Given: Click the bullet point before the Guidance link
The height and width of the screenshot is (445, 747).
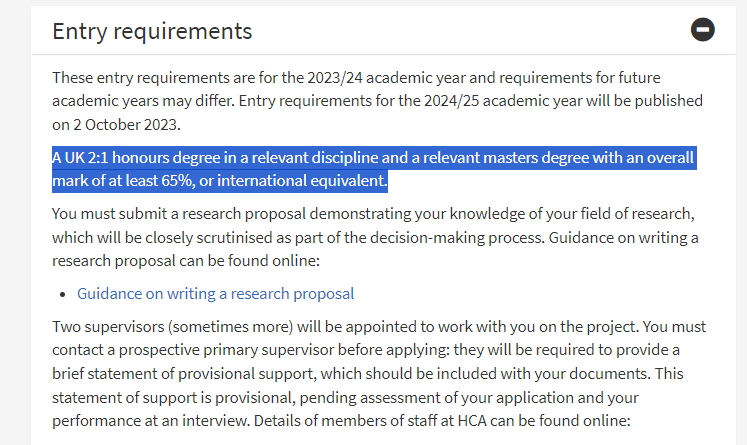Looking at the screenshot, I should pyautogui.click(x=62, y=295).
